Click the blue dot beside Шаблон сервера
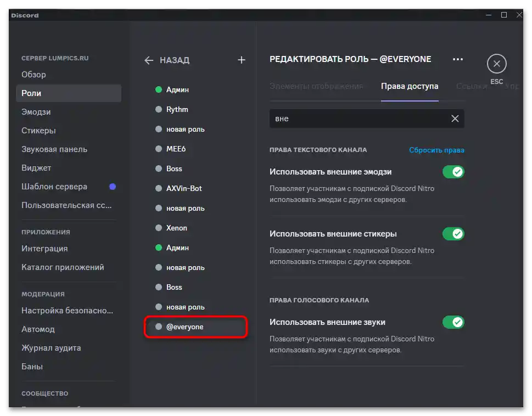Image resolution: width=532 pixels, height=416 pixels. pyautogui.click(x=113, y=187)
